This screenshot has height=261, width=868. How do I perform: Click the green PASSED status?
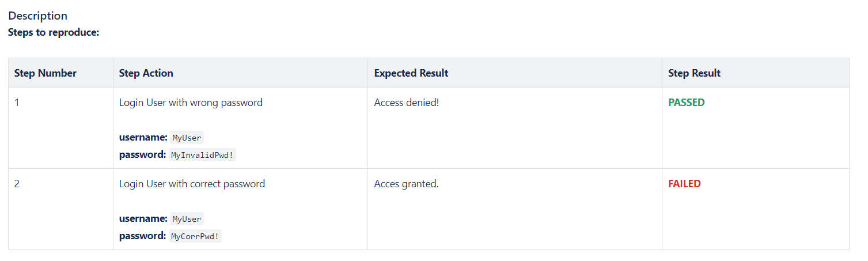pos(686,103)
